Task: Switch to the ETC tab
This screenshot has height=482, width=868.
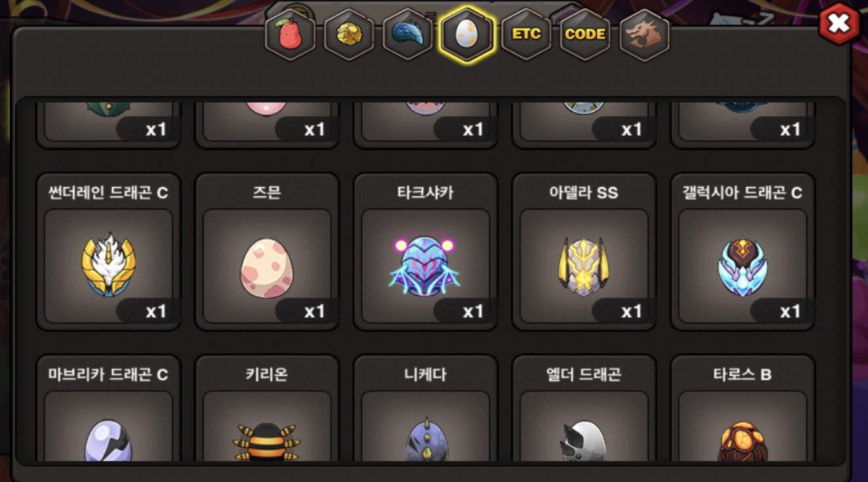Action: click(526, 35)
